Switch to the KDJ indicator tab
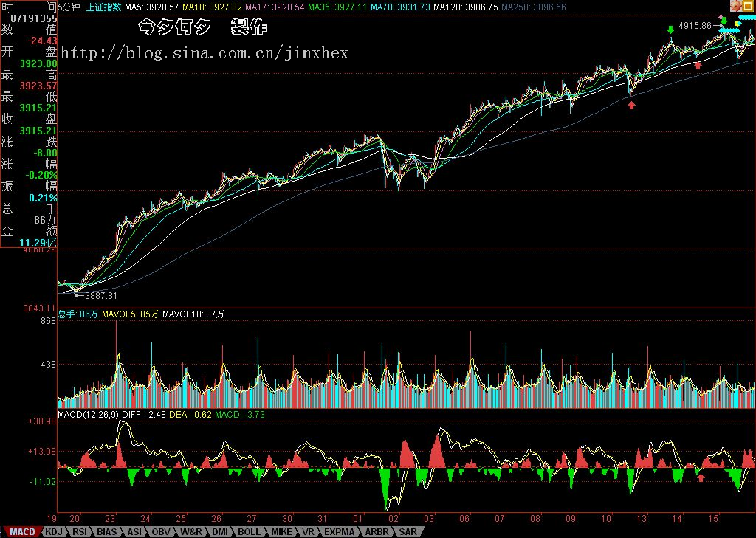Viewport: 756px width, 538px height. pyautogui.click(x=54, y=531)
